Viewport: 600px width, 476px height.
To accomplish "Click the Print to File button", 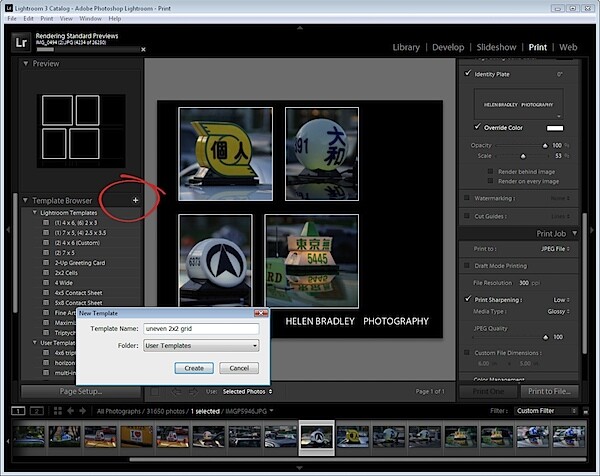I will [549, 391].
